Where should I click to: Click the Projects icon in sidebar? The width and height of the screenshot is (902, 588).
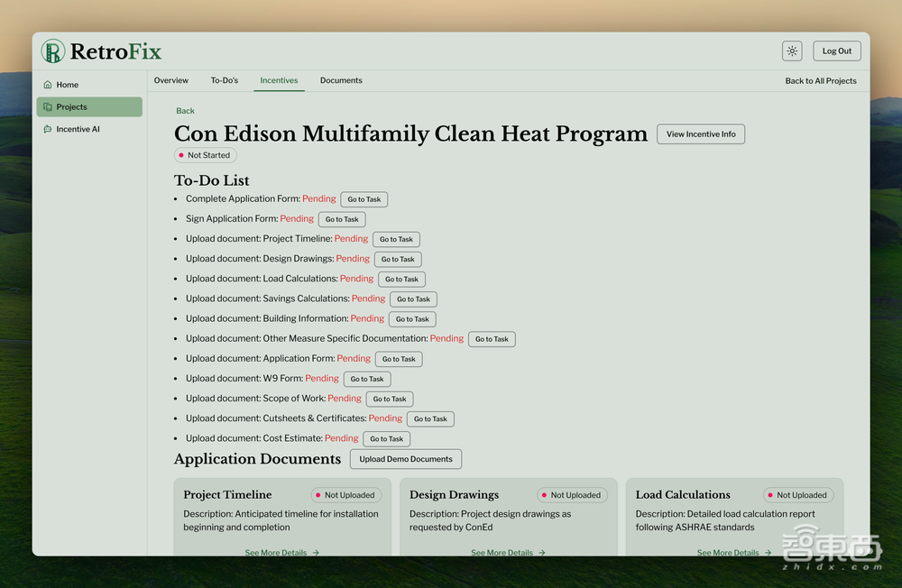coord(48,107)
